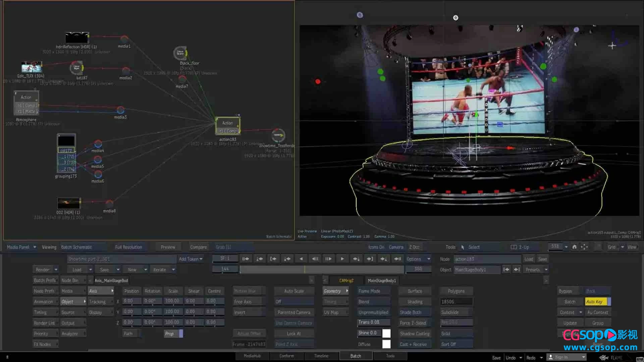Toggle Shadow Casting on
This screenshot has width=644, height=362.
pyautogui.click(x=415, y=333)
